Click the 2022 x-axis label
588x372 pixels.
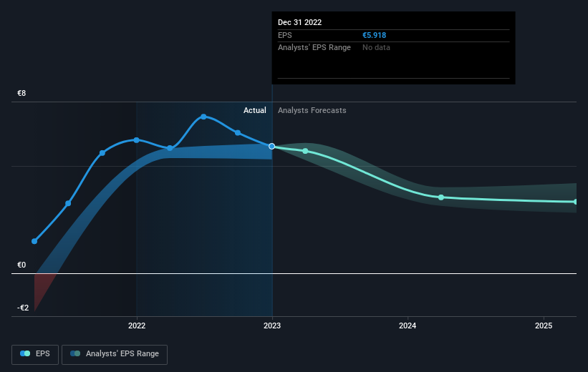tap(137, 325)
